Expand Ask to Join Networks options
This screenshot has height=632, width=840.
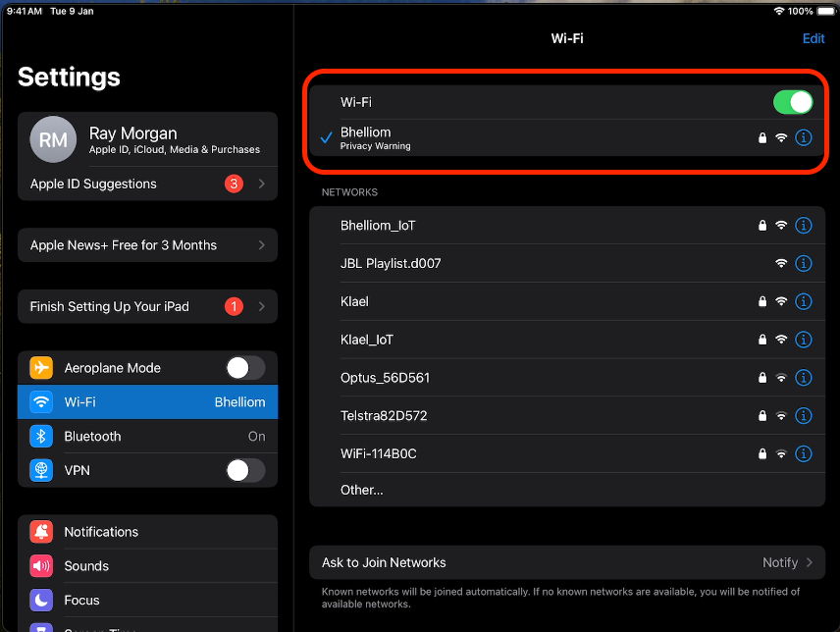(567, 562)
